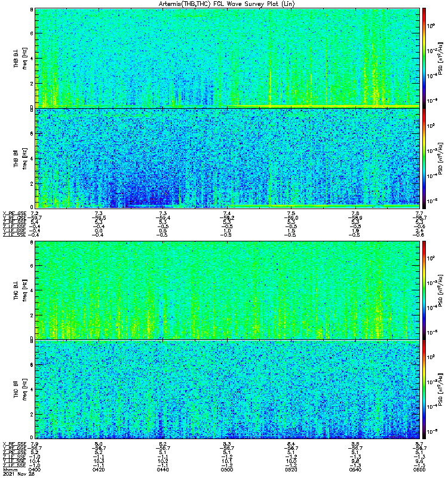Viewport: 448px width, 478px height.
Task: Click the Y_LE_SSE value '10.3' under the THC panels
Action: pyautogui.click(x=99, y=461)
